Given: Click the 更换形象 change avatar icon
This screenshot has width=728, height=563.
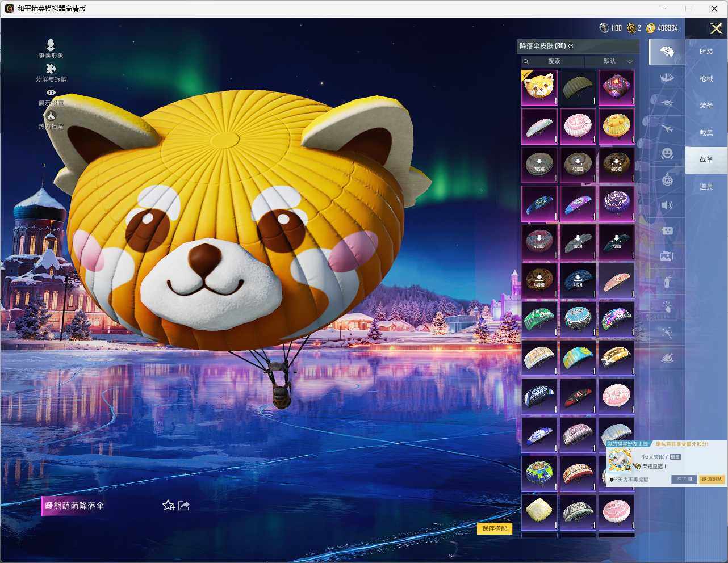Looking at the screenshot, I should [x=51, y=45].
